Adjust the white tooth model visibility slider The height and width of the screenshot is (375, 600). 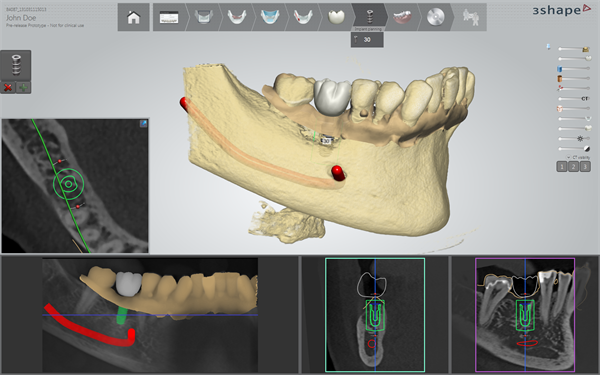point(574,59)
